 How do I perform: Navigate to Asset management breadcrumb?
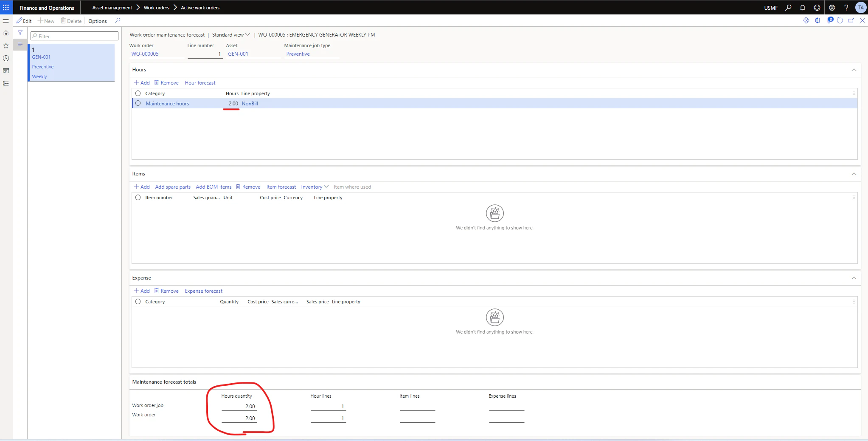point(112,8)
